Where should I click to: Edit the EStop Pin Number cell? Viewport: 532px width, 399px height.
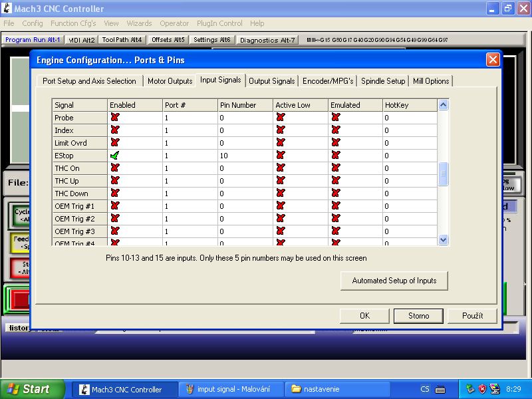pyautogui.click(x=245, y=156)
